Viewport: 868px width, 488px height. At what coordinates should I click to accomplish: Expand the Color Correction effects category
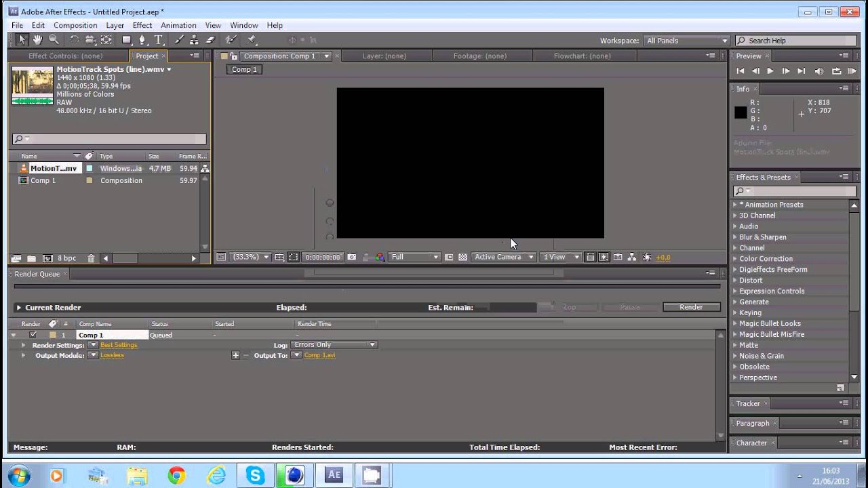click(x=734, y=259)
